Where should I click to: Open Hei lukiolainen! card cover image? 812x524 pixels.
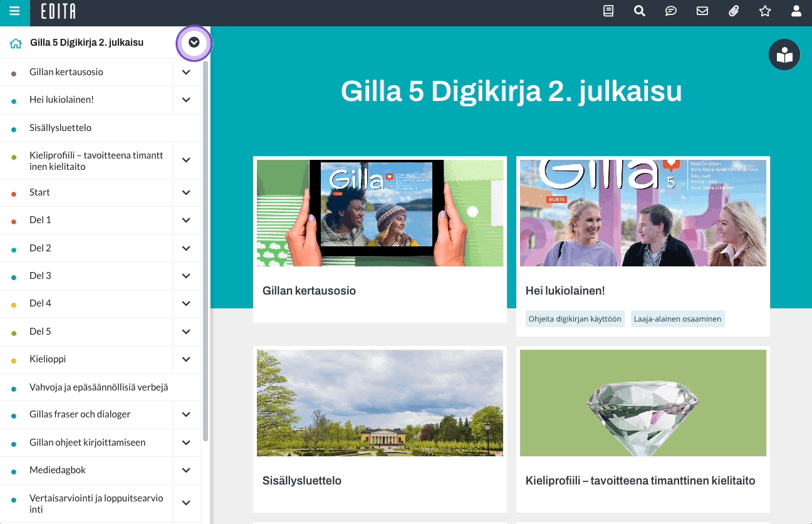pyautogui.click(x=643, y=213)
